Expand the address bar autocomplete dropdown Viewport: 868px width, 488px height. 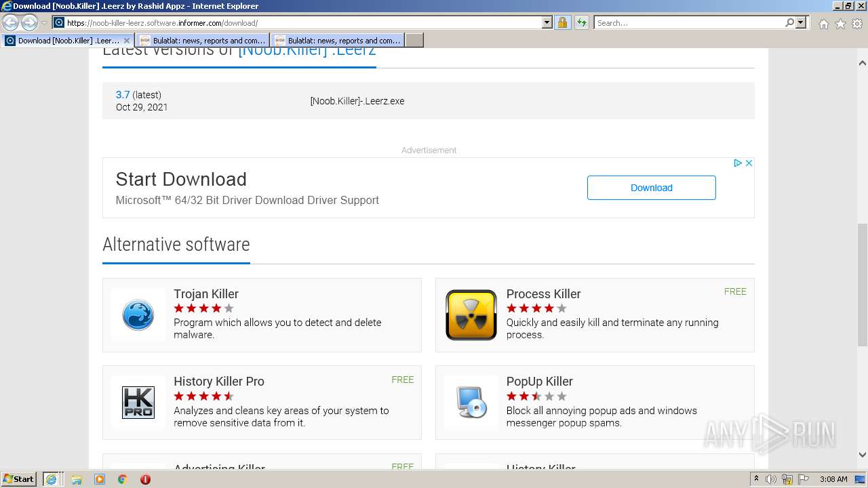pyautogui.click(x=547, y=22)
